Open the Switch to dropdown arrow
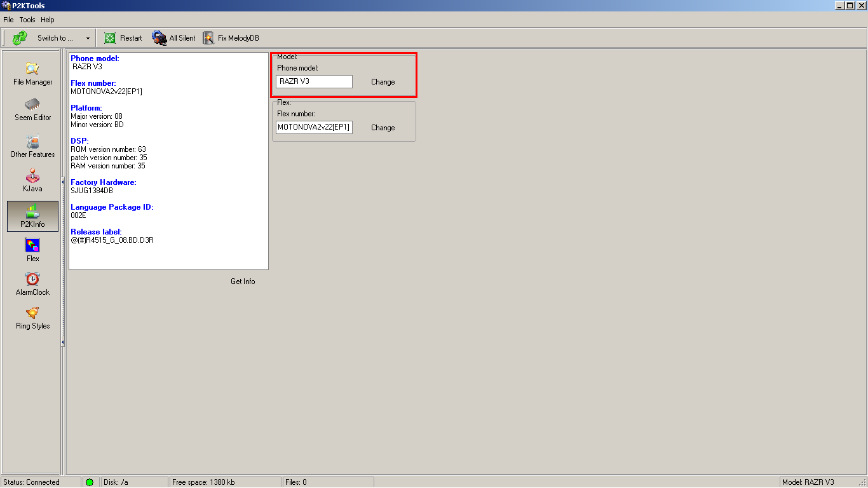Image resolution: width=868 pixels, height=488 pixels. point(88,38)
